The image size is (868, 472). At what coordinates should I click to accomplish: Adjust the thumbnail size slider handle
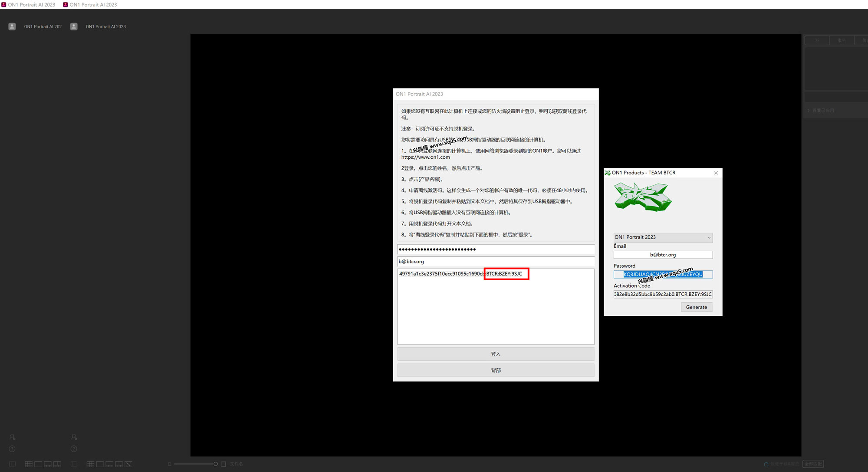click(x=215, y=464)
